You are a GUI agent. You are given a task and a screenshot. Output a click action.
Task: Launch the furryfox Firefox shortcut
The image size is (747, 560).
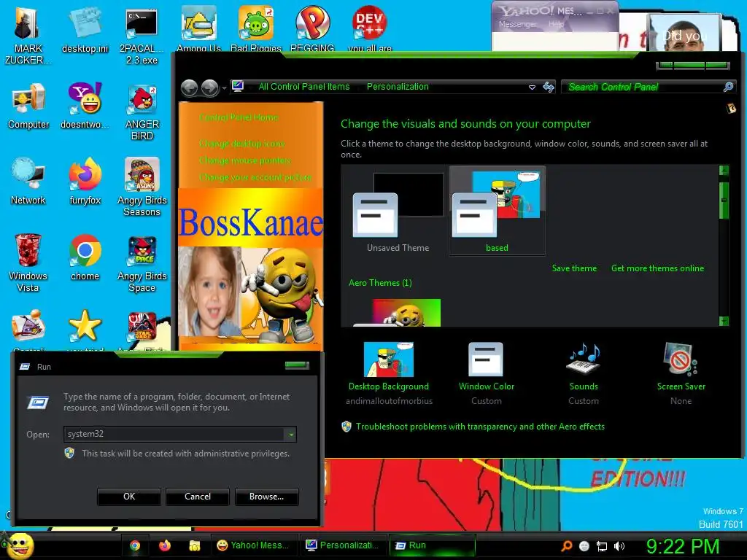point(85,181)
